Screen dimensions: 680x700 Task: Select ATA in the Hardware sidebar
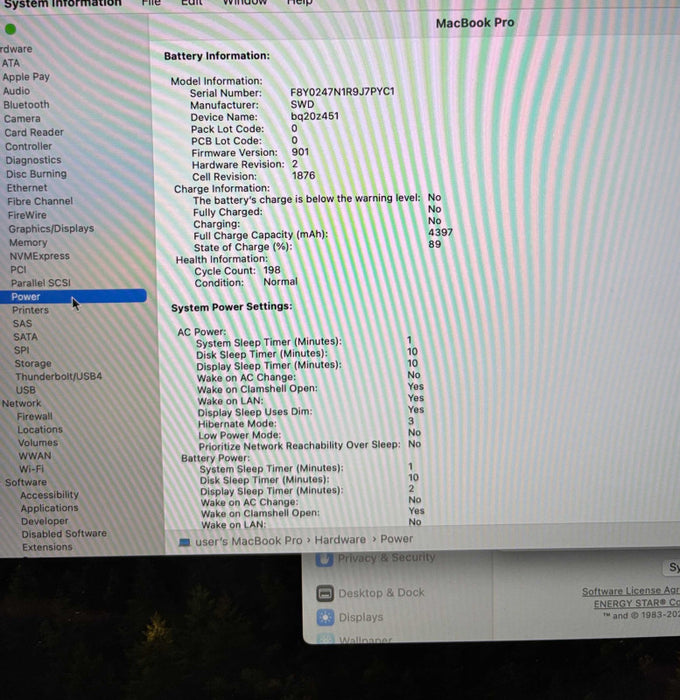[11, 63]
